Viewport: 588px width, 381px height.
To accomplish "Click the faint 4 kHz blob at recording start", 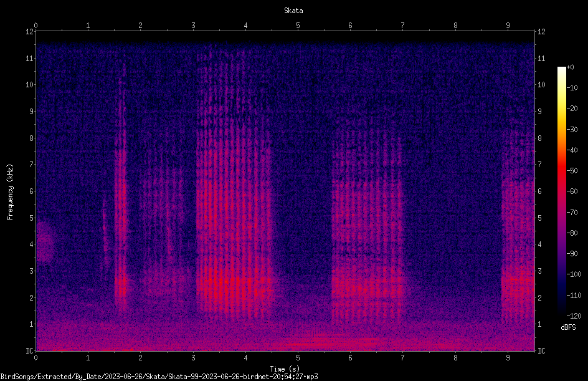I will coord(45,241).
